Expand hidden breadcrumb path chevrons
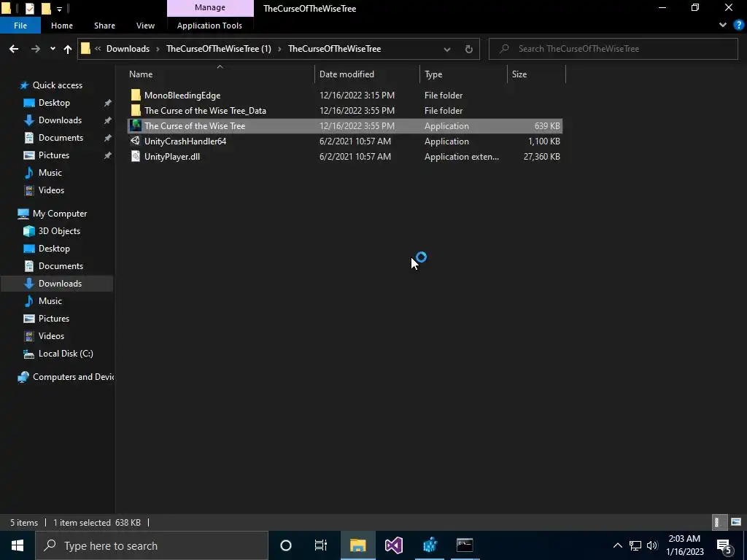The height and width of the screenshot is (560, 747). pyautogui.click(x=98, y=49)
